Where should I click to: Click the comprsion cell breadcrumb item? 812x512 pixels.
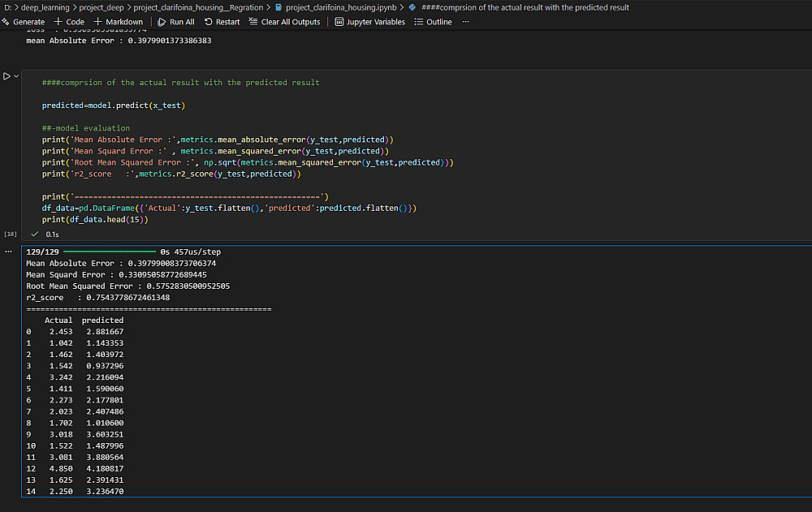(x=519, y=7)
